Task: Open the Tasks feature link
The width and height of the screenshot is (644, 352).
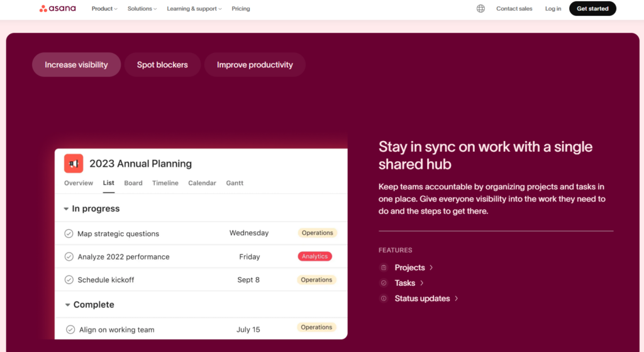Action: [x=404, y=283]
